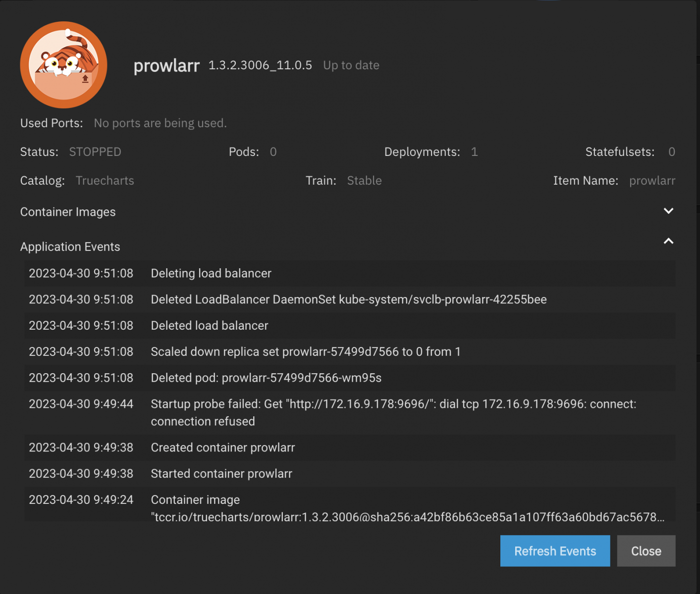Image resolution: width=700 pixels, height=594 pixels.
Task: Collapse the Application Events section chevron
Action: pos(668,241)
